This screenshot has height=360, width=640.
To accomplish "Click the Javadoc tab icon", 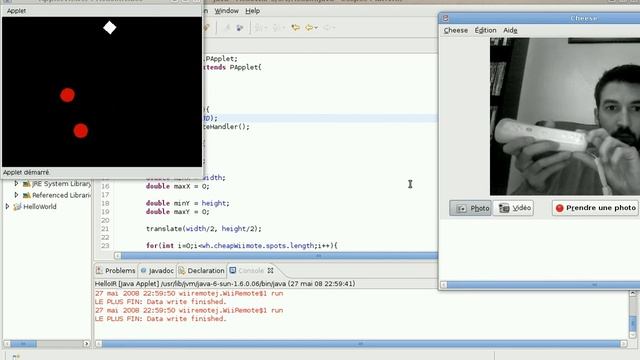I will pos(143,270).
